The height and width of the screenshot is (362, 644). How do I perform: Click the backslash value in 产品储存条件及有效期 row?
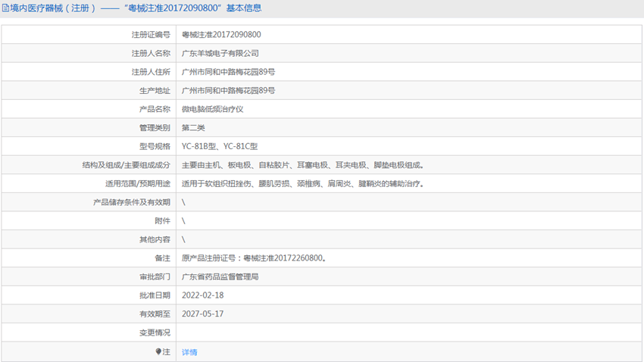tap(183, 202)
